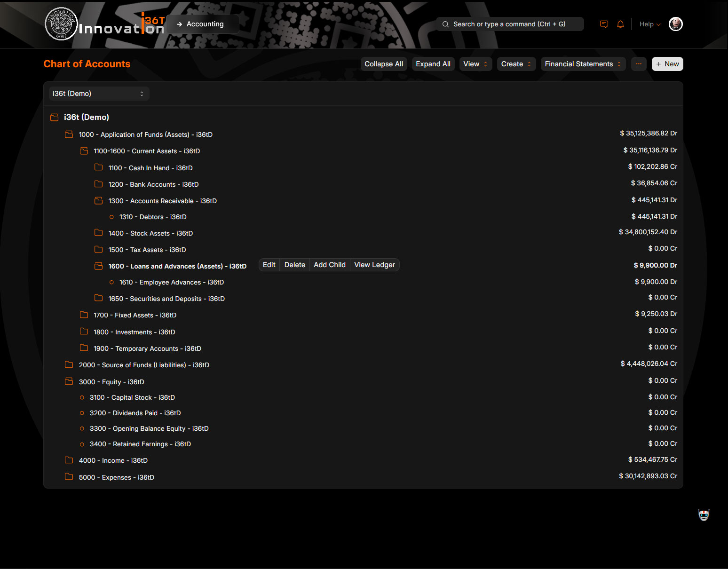The image size is (728, 569).
Task: Click the folder icon for 1200 Bank Accounts
Action: tap(99, 184)
